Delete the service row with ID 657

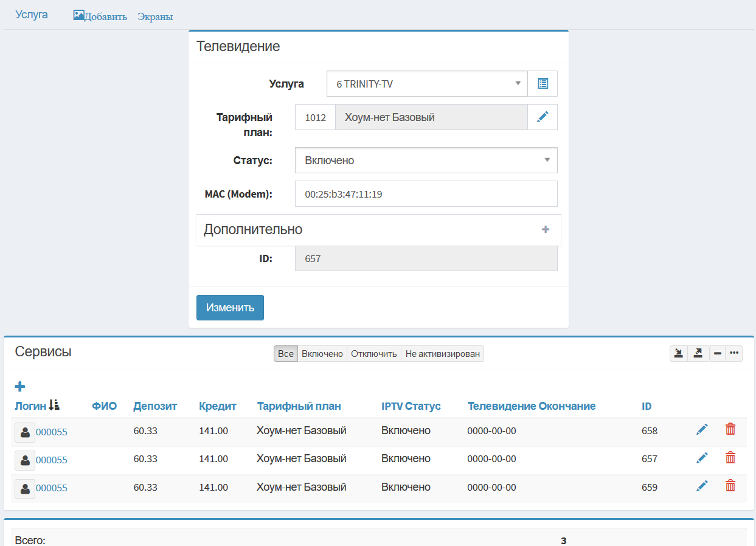[730, 458]
